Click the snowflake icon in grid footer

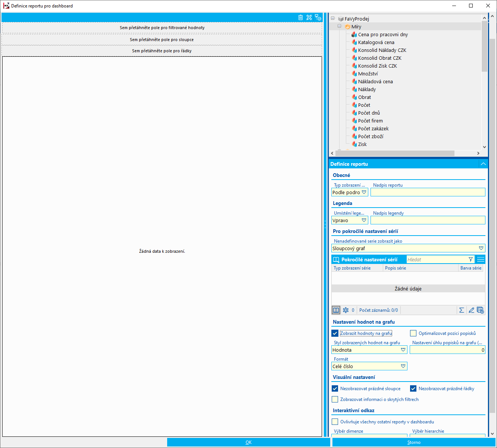point(346,310)
